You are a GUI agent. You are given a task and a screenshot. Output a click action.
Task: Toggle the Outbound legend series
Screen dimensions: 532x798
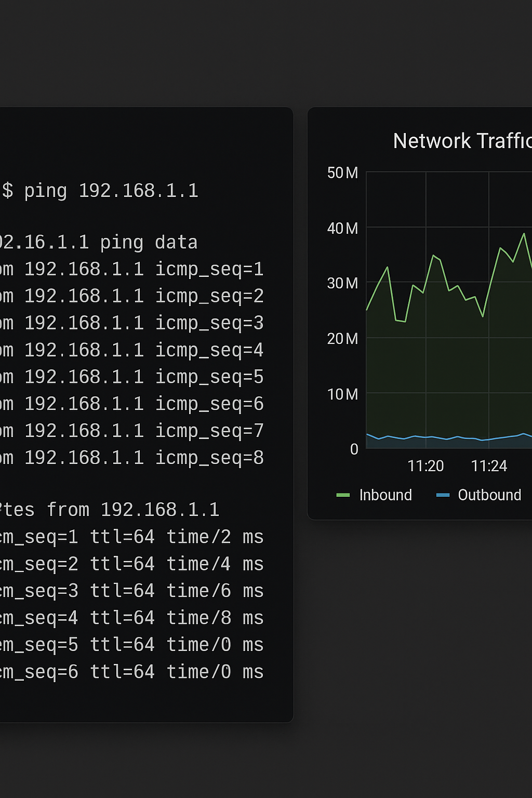(489, 495)
